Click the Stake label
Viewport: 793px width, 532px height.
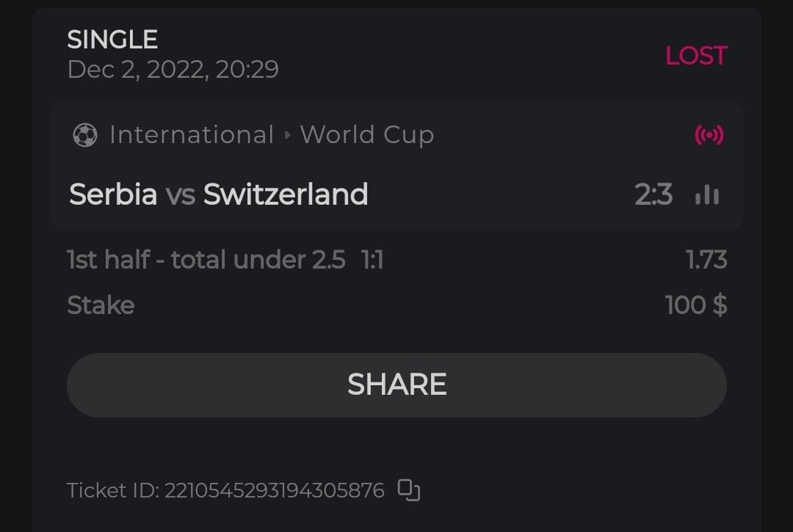coord(101,305)
